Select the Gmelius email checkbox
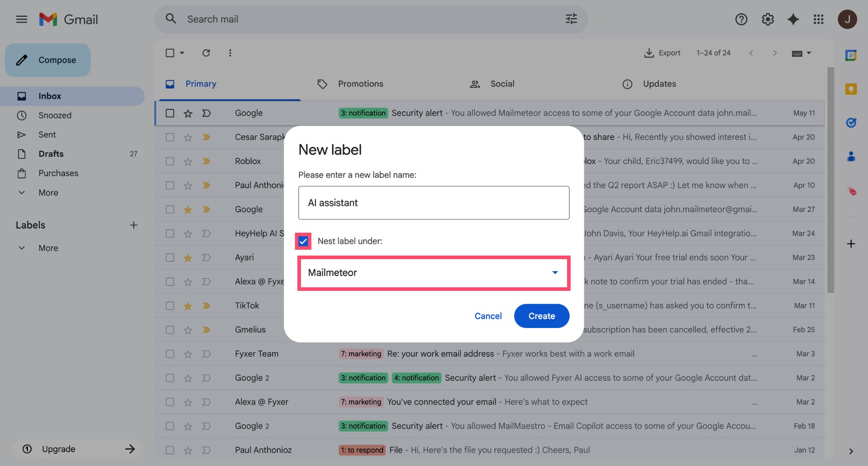This screenshot has width=868, height=466. [x=170, y=330]
